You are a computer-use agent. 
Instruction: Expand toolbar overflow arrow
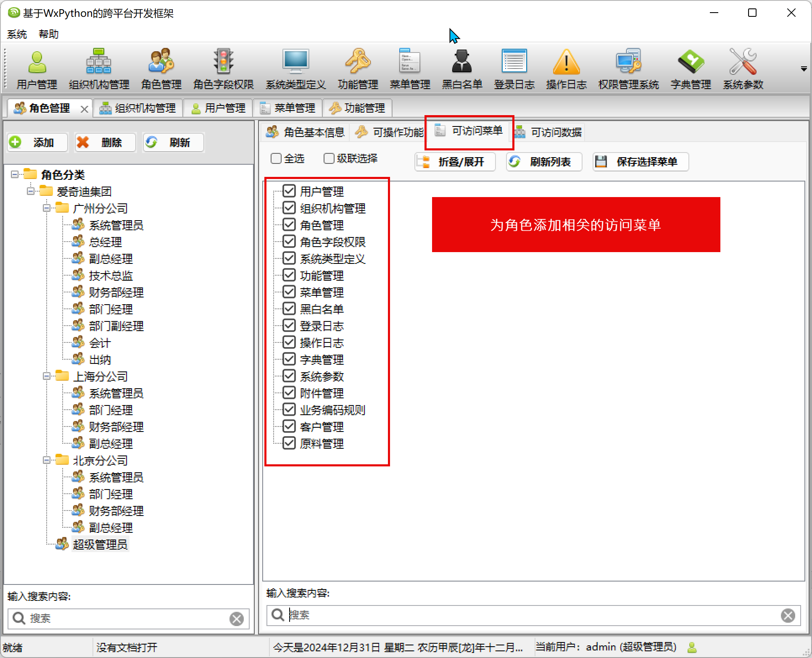pyautogui.click(x=804, y=69)
